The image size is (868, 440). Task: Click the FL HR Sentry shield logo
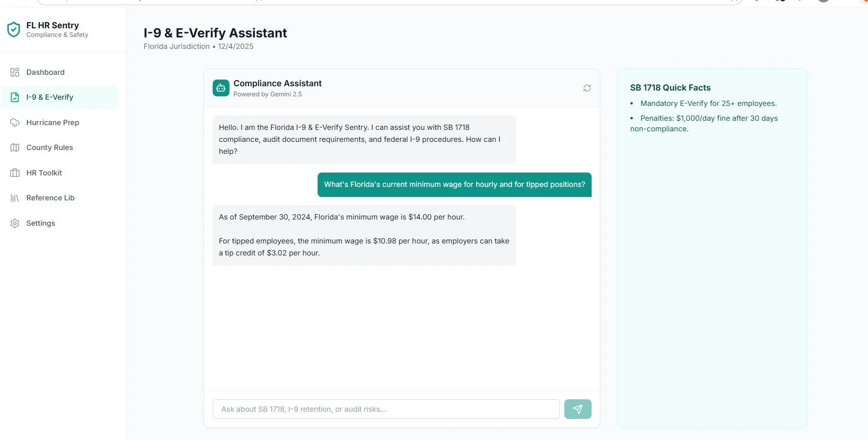[x=13, y=30]
